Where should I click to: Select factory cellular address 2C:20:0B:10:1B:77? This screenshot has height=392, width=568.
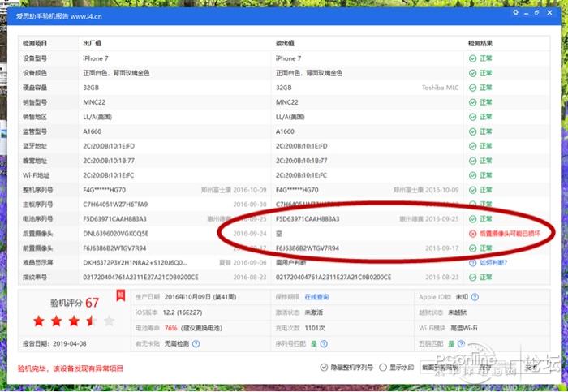[109, 161]
